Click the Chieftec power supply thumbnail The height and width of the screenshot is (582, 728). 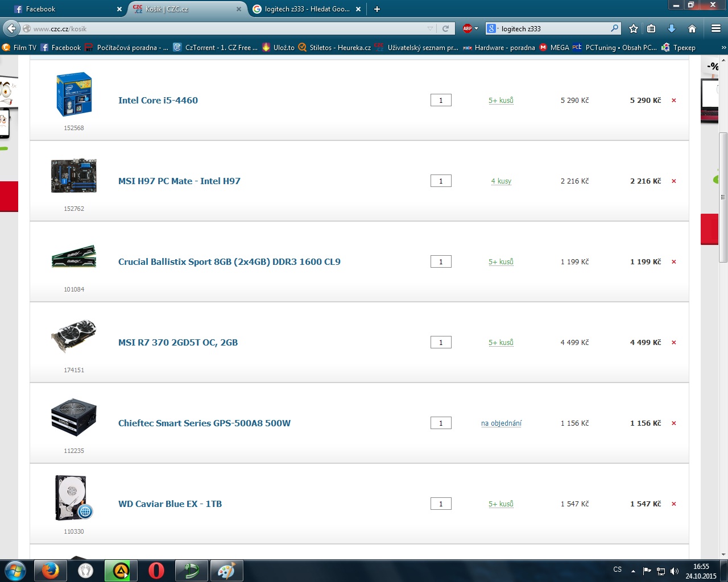(74, 417)
